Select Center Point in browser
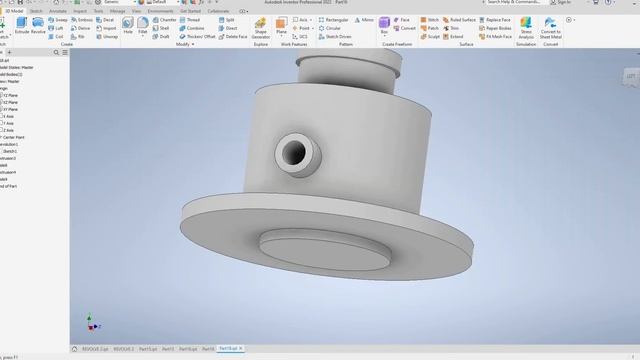This screenshot has height=360, width=640. 13,137
